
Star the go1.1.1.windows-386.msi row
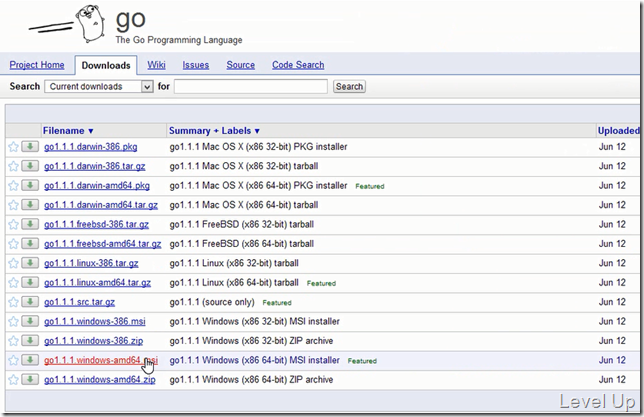[x=14, y=321]
